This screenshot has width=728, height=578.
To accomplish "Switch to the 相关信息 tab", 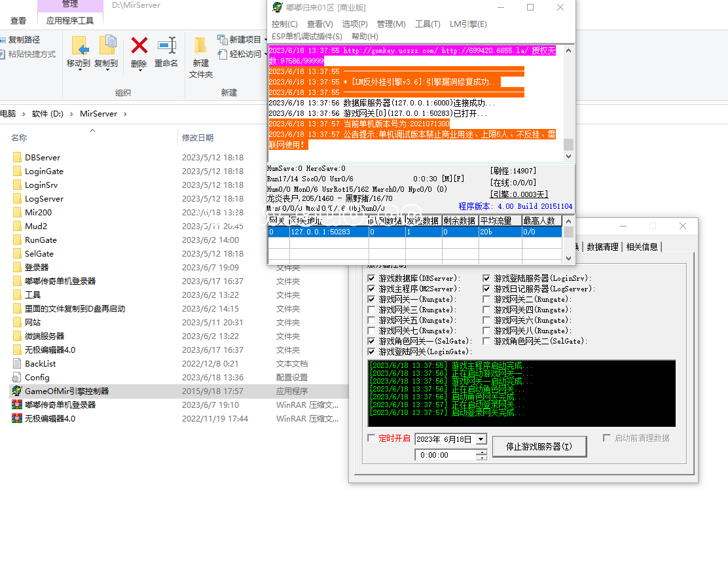I will tap(642, 247).
